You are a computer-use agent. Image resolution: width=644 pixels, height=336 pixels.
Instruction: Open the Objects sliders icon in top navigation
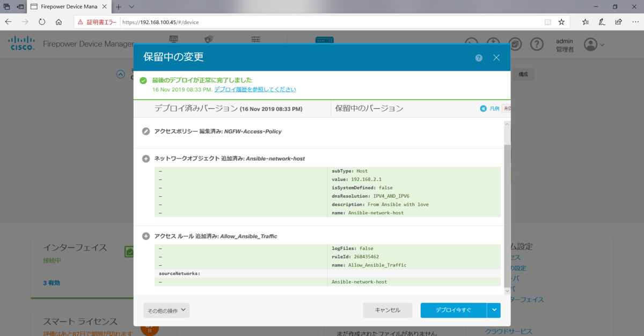pyautogui.click(x=255, y=39)
